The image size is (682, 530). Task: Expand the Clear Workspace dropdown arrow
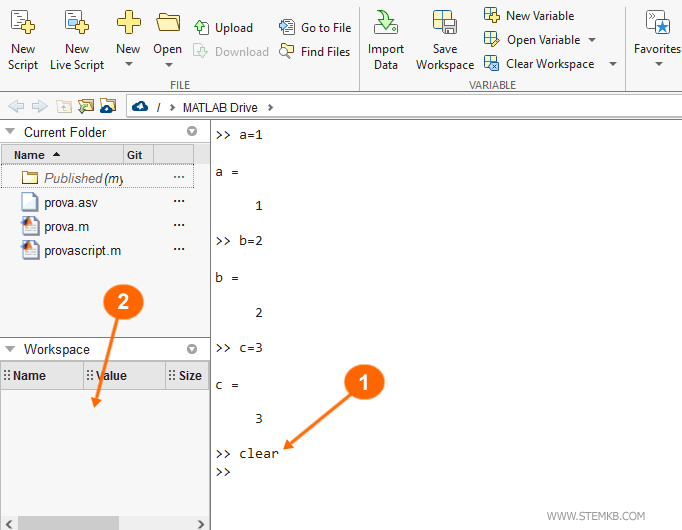612,64
